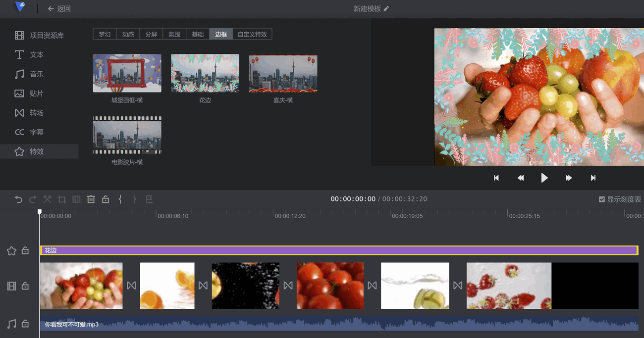
Task: Click the scissors cut tool
Action: point(47,199)
